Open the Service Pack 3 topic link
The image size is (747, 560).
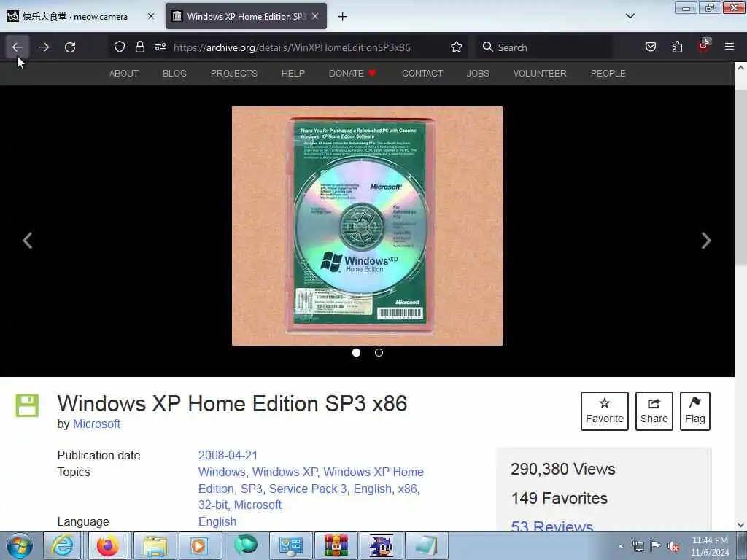tap(308, 489)
